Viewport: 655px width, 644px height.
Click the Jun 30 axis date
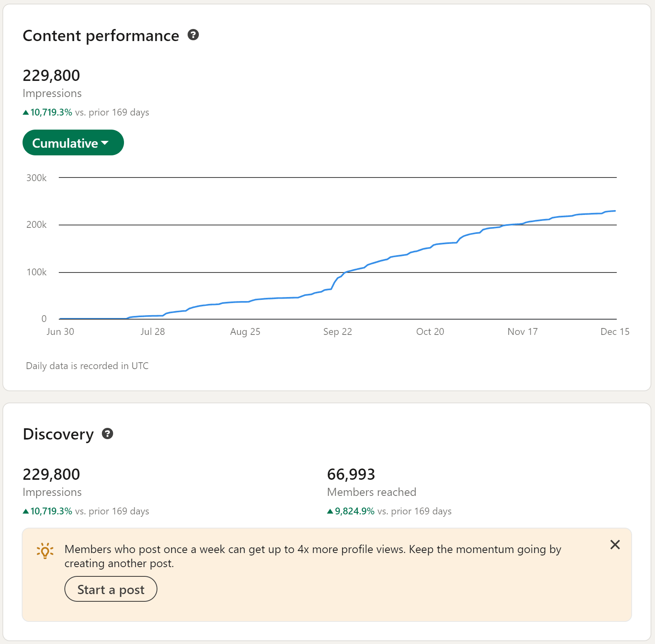pos(60,332)
